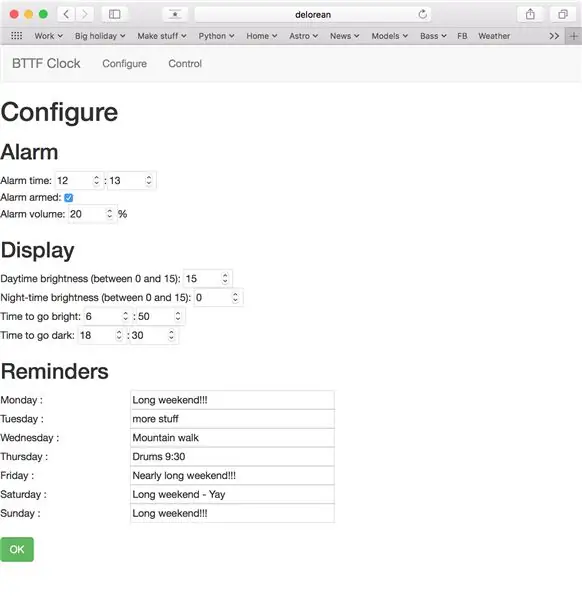This screenshot has height=600, width=582.
Task: Uncheck the Alarm armed checkbox
Action: click(x=68, y=197)
